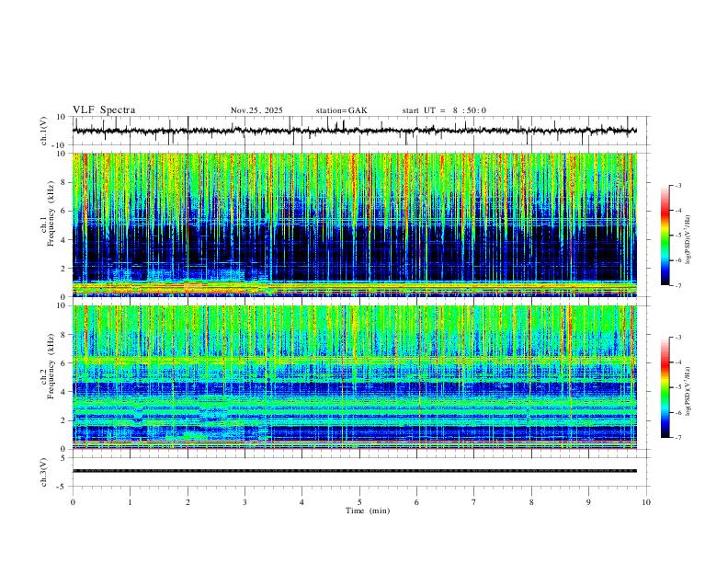
Task: Click the 6 kHz tick on ch.1 spectrogram axis
Action: pos(64,211)
